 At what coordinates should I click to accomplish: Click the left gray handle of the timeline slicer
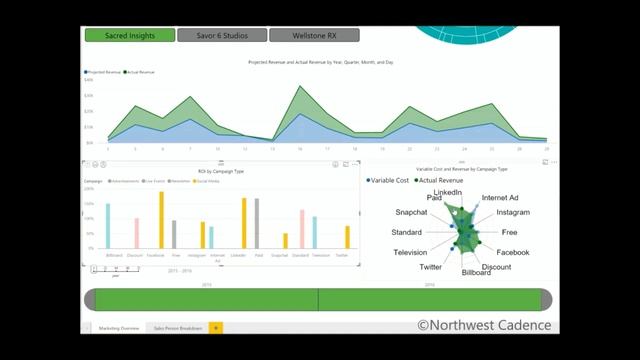tap(90, 300)
